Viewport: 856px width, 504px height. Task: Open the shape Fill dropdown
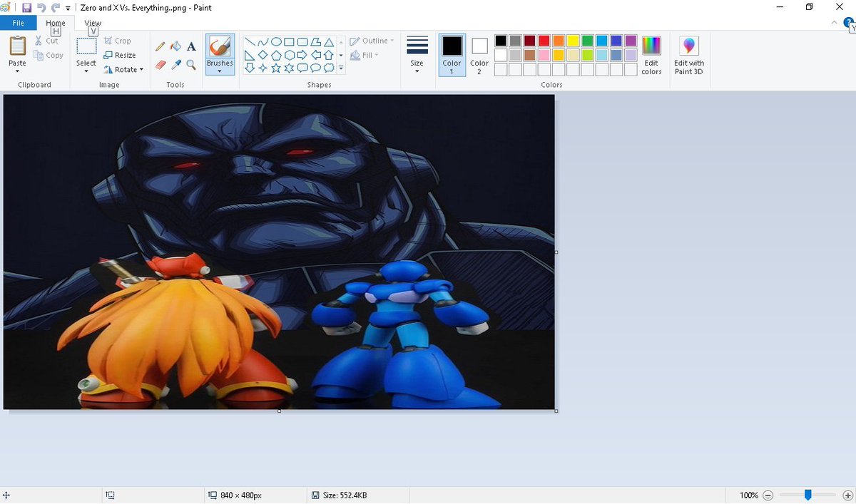[365, 55]
